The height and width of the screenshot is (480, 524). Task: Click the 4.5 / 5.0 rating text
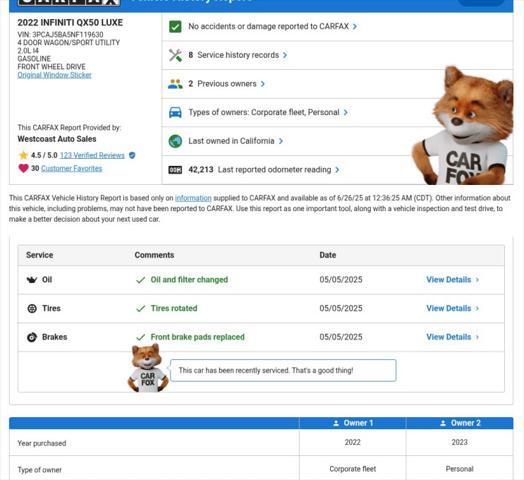[x=44, y=155]
